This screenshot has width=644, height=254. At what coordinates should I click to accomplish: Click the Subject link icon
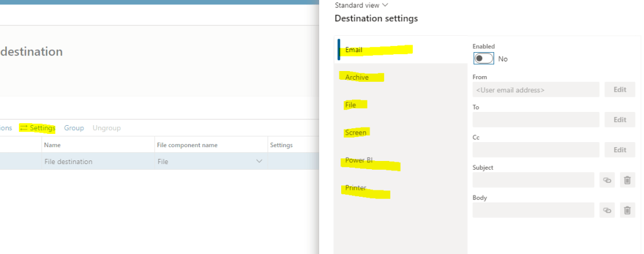(x=607, y=180)
